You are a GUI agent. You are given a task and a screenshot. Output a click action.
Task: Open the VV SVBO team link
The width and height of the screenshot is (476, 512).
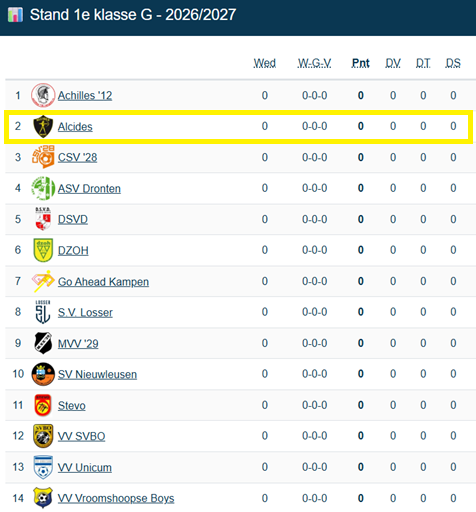coord(81,436)
